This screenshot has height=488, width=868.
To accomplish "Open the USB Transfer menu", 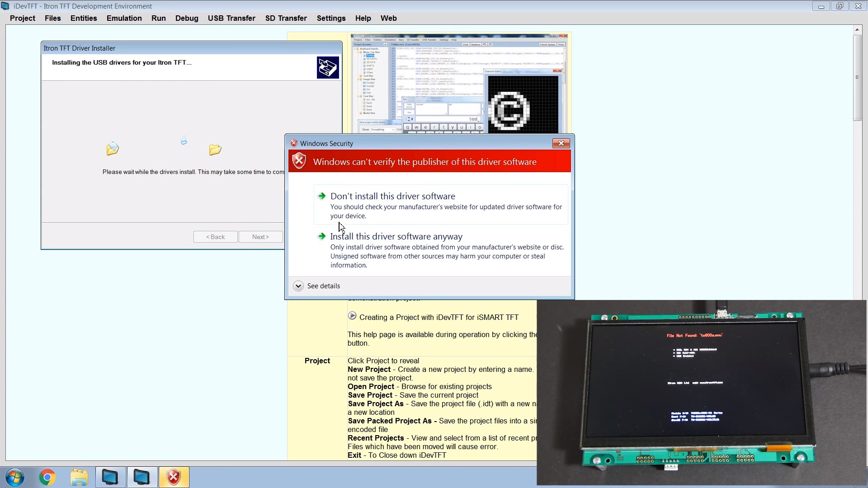I will [231, 18].
